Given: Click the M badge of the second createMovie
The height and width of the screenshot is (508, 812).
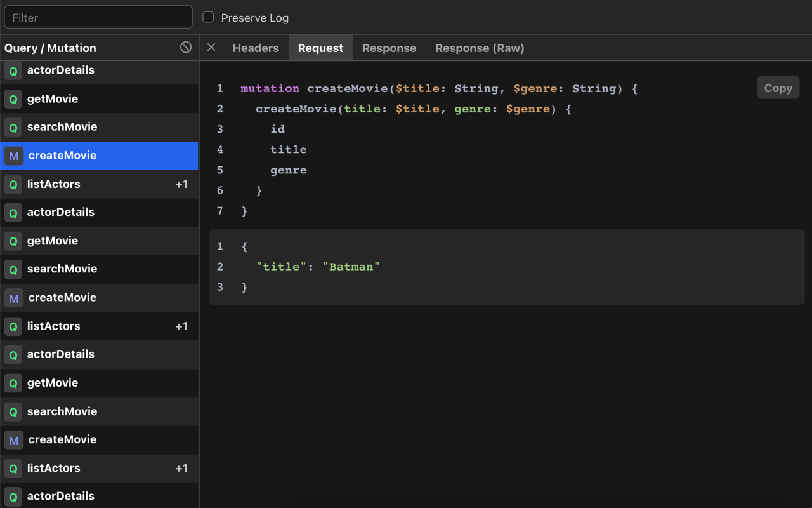Looking at the screenshot, I should 13,297.
